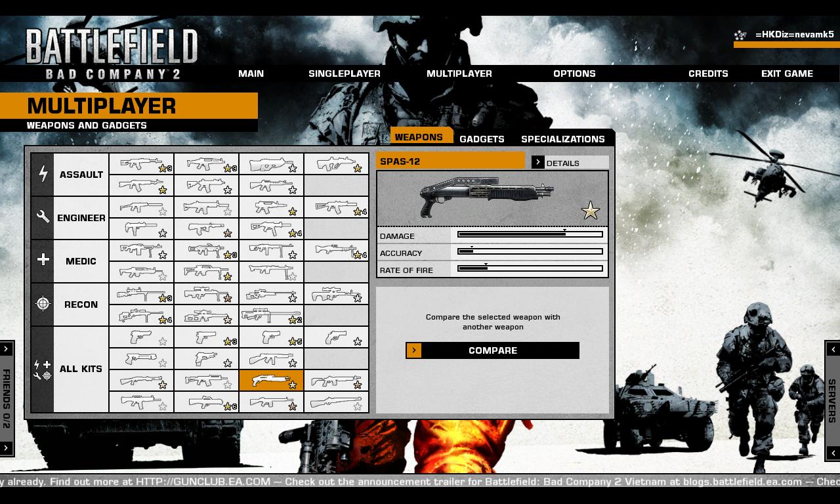The width and height of the screenshot is (840, 504).
Task: Pick the UMP-45 with 4 stars in Engineer
Action: coord(271,229)
